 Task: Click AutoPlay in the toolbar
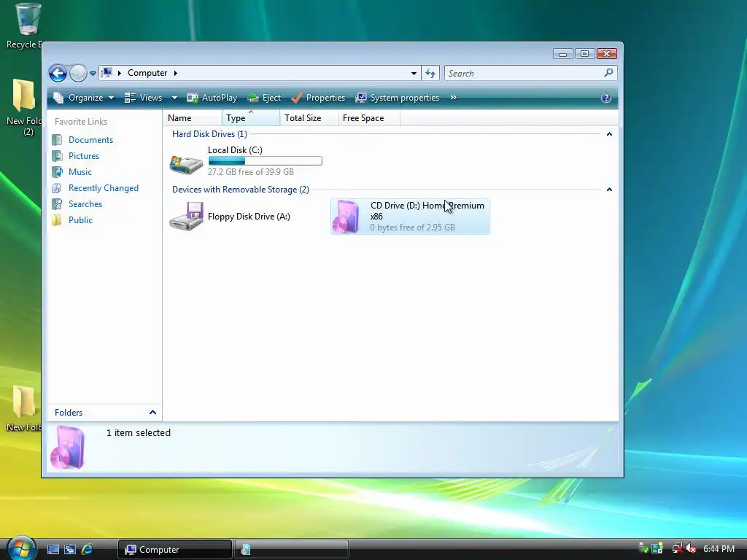point(212,98)
